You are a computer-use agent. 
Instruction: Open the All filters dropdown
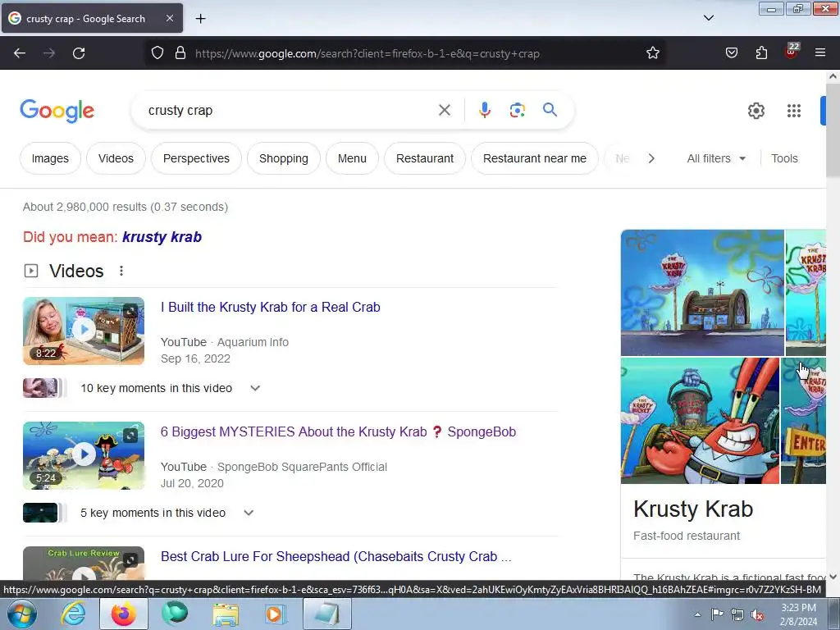(x=716, y=158)
